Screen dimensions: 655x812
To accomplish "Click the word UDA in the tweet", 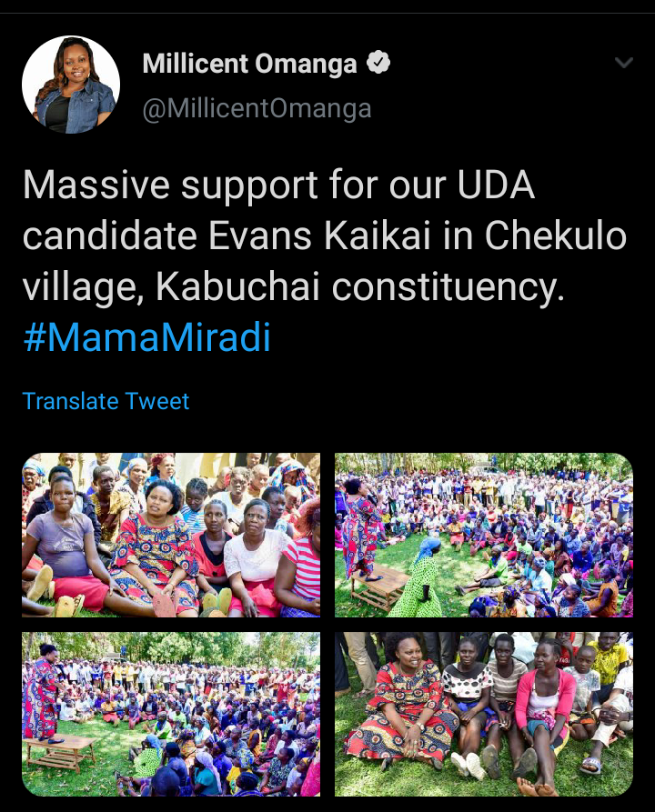I will coord(496,185).
